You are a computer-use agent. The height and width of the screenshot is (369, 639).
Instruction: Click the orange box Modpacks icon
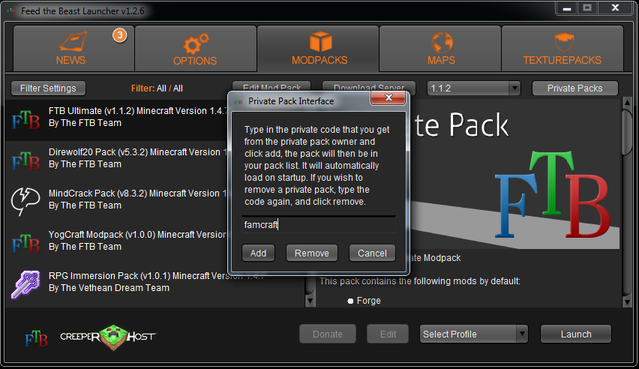[x=320, y=42]
